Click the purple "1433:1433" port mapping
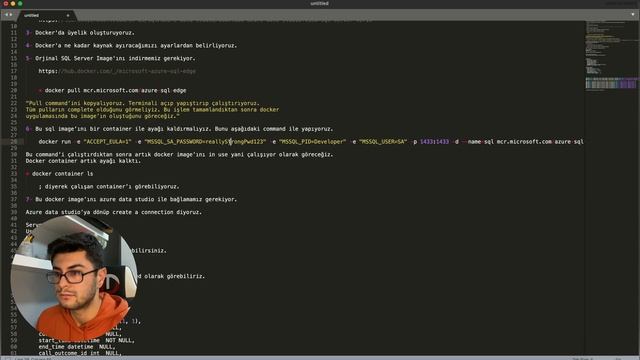Image resolution: width=640 pixels, height=360 pixels. coord(434,142)
